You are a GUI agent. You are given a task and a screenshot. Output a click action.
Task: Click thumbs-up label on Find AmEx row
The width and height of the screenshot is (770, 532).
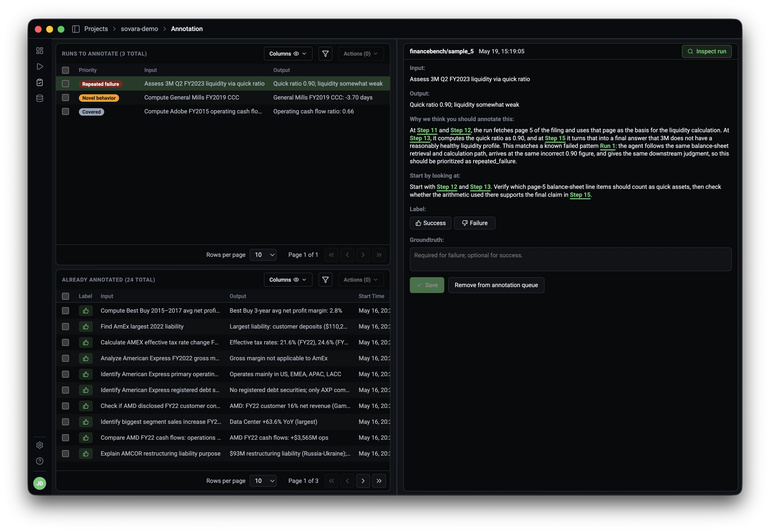pos(86,327)
